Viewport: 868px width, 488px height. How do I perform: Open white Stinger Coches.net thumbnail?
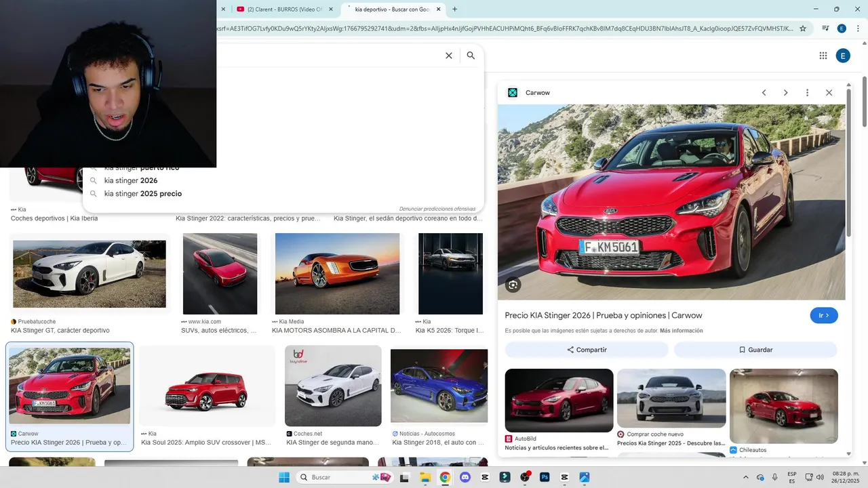click(x=333, y=386)
